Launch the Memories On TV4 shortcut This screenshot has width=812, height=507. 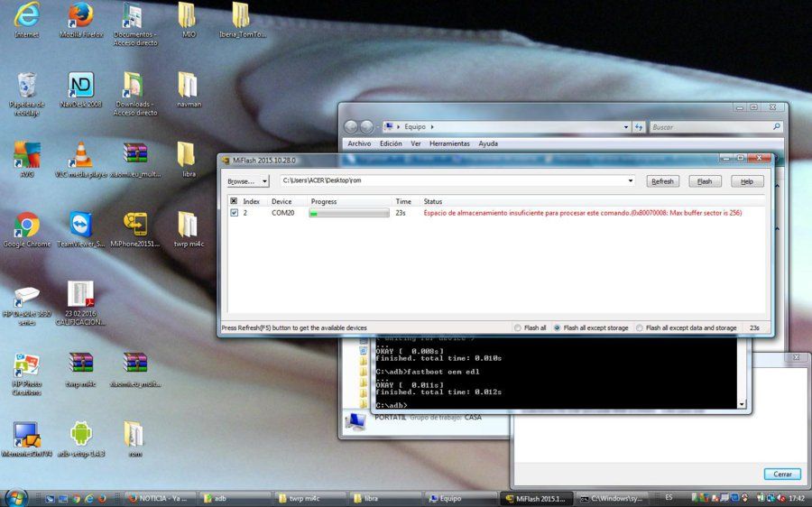click(x=26, y=439)
